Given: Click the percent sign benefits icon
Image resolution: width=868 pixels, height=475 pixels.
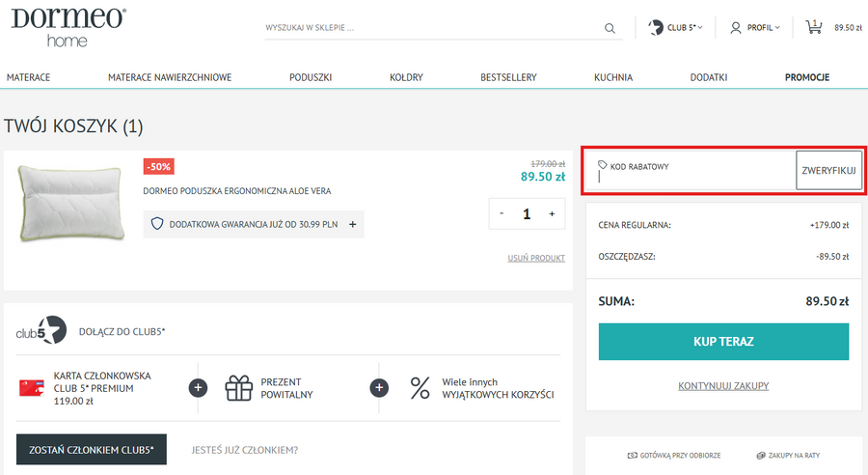Looking at the screenshot, I should point(420,388).
